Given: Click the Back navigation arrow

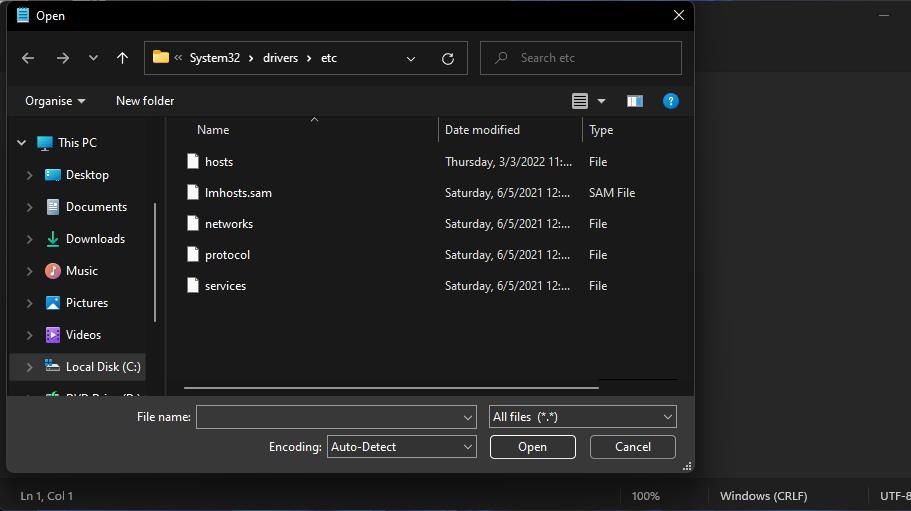Looking at the screenshot, I should point(28,58).
